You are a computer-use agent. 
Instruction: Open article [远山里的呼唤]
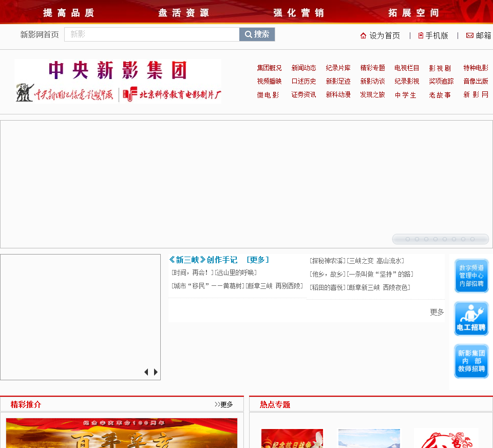click(x=236, y=272)
